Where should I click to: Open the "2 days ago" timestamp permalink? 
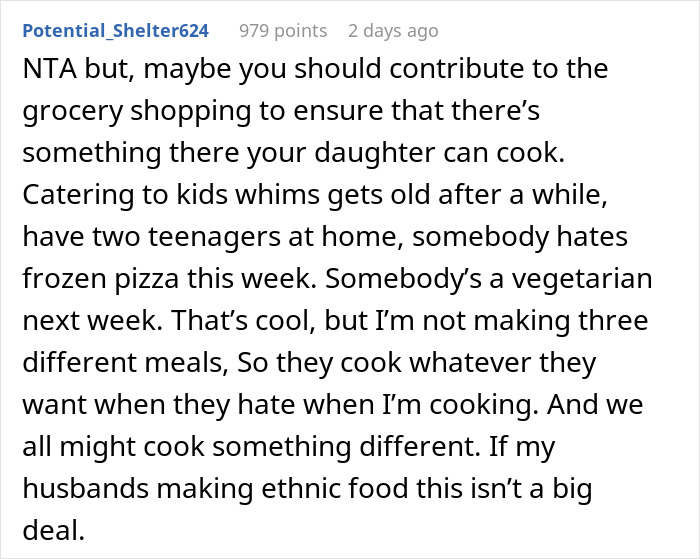(x=393, y=30)
